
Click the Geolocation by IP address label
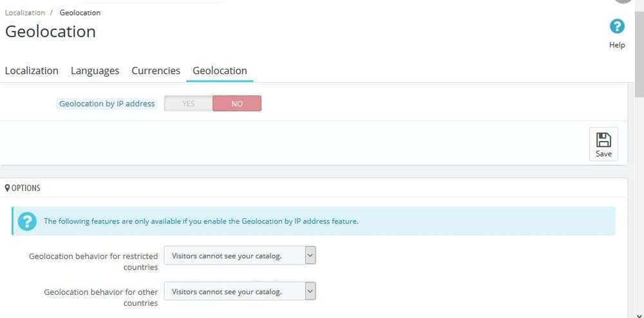coord(107,104)
